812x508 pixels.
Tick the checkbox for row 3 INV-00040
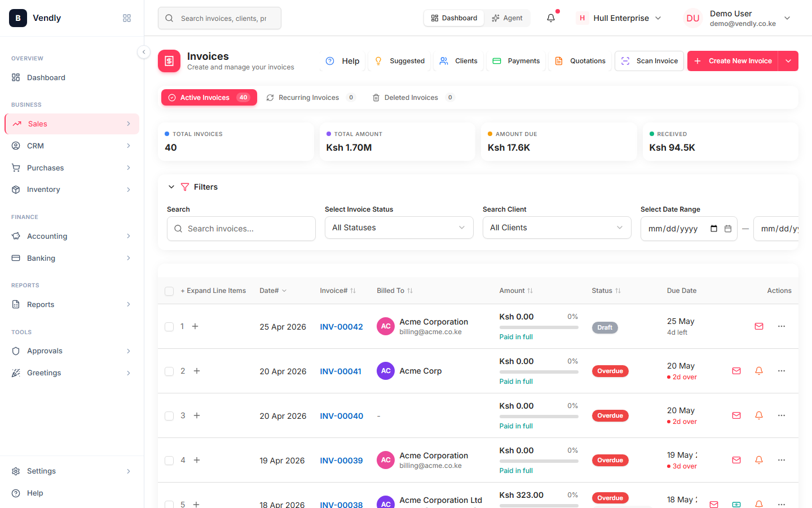click(169, 416)
